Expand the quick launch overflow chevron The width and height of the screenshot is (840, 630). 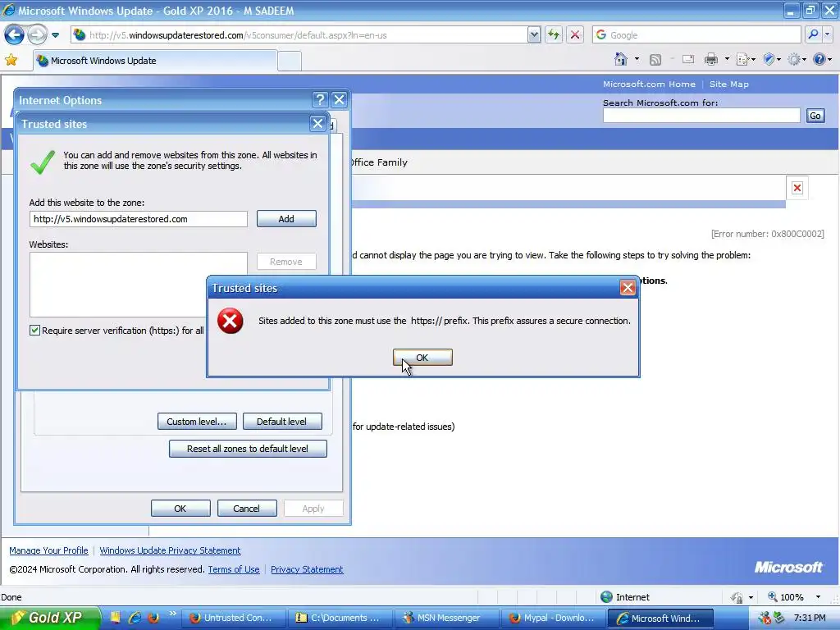172,614
